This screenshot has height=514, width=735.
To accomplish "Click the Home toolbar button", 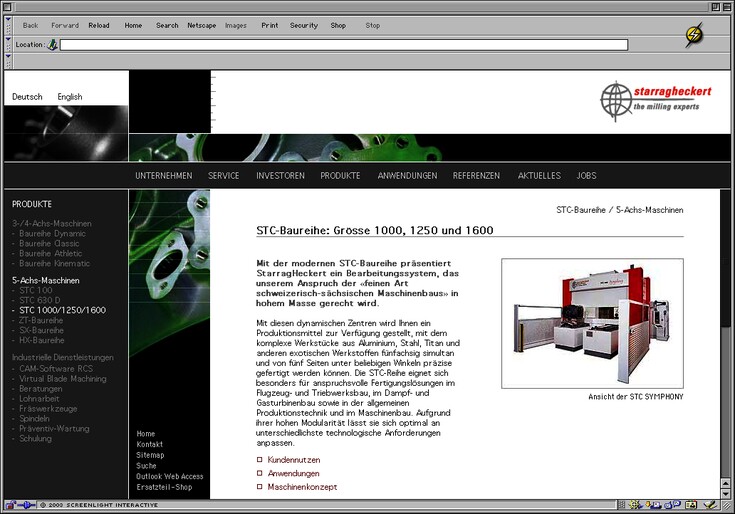I will (133, 25).
